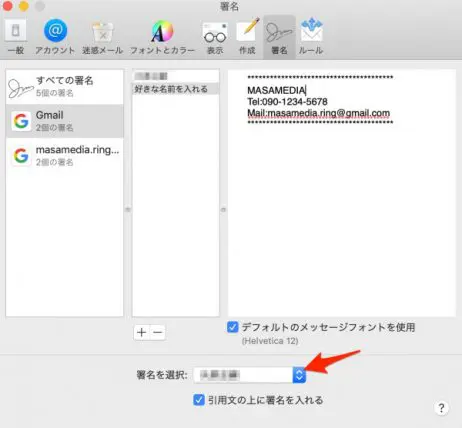
Task: Open the アカウント accounts pane
Action: click(55, 37)
